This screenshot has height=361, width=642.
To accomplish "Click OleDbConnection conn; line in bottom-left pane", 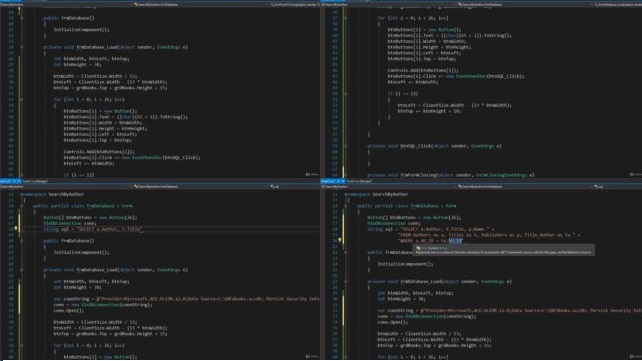I will [70, 223].
